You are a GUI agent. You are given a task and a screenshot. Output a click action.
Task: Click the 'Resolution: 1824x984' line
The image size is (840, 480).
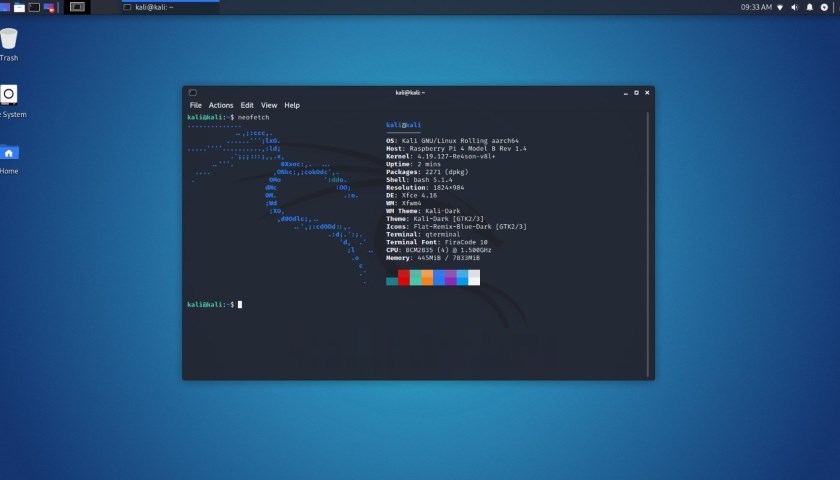425,188
